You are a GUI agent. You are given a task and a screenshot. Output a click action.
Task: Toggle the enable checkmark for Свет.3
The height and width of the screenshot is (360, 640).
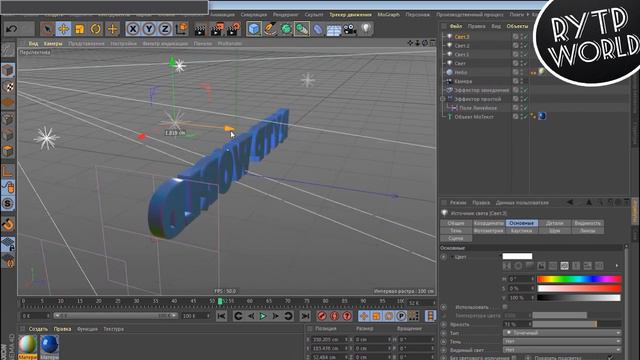525,37
